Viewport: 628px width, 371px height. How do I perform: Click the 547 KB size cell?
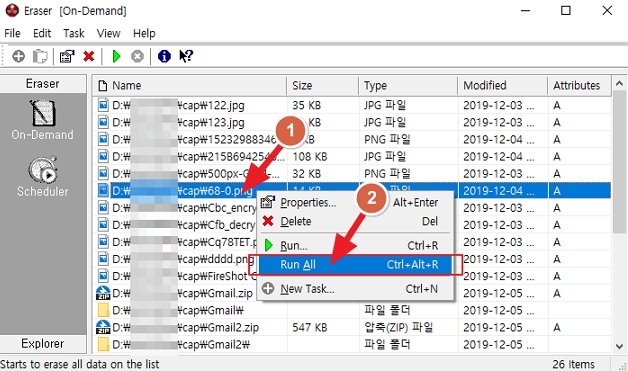coord(310,327)
